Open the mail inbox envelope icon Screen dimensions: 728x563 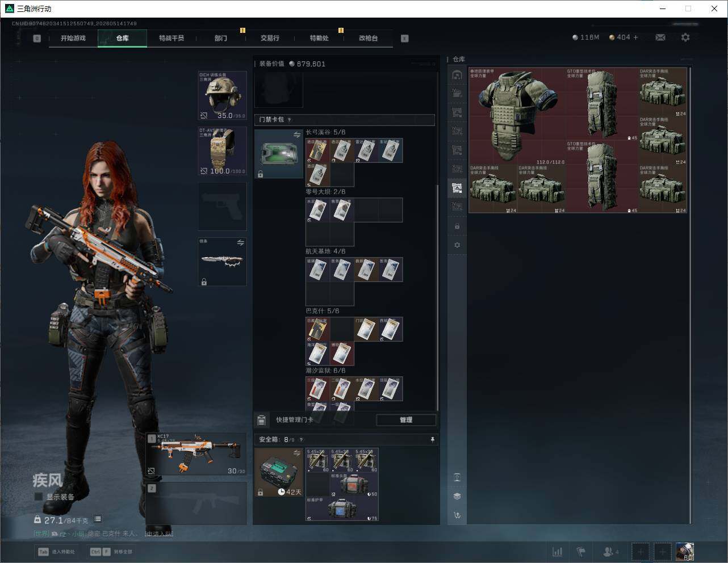660,37
